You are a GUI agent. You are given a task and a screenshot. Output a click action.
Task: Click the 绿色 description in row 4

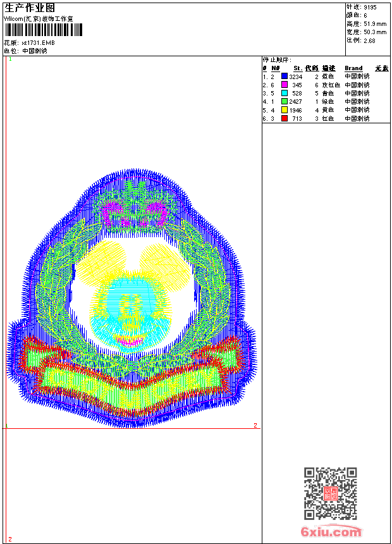click(x=328, y=102)
